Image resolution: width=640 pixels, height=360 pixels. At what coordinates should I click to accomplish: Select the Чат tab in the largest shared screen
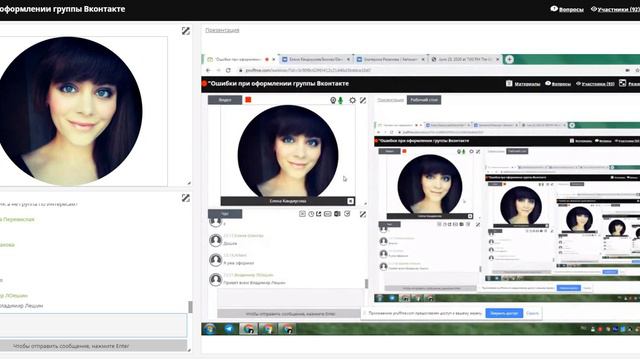pos(225,214)
